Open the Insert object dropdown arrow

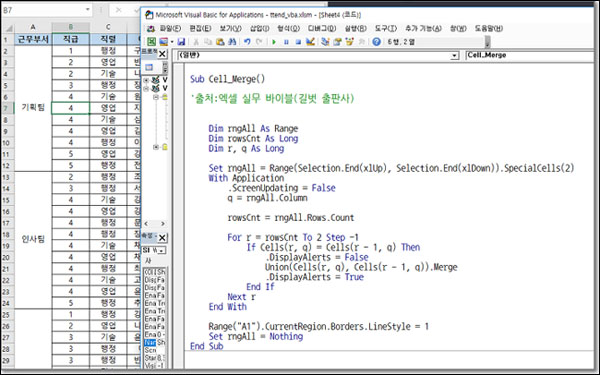172,42
